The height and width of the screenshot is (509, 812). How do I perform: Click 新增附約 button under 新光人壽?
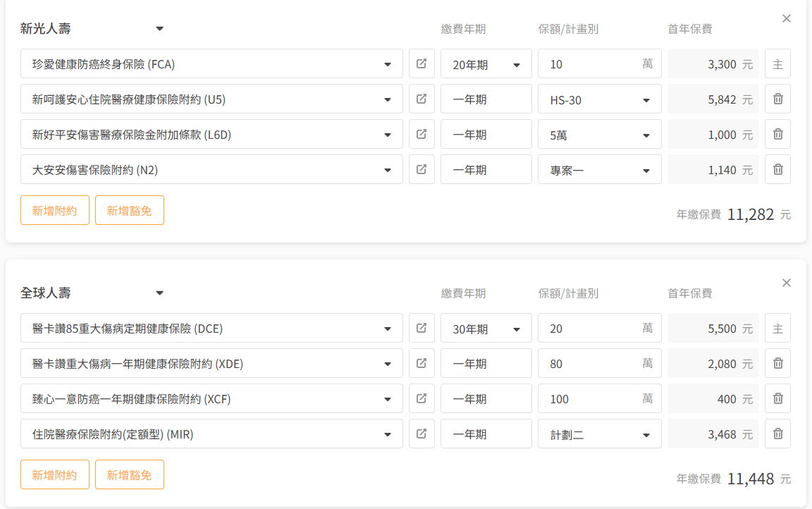pos(55,210)
